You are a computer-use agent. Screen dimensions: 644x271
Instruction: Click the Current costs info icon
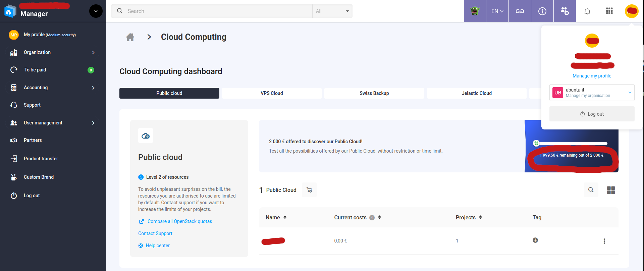coord(372,218)
